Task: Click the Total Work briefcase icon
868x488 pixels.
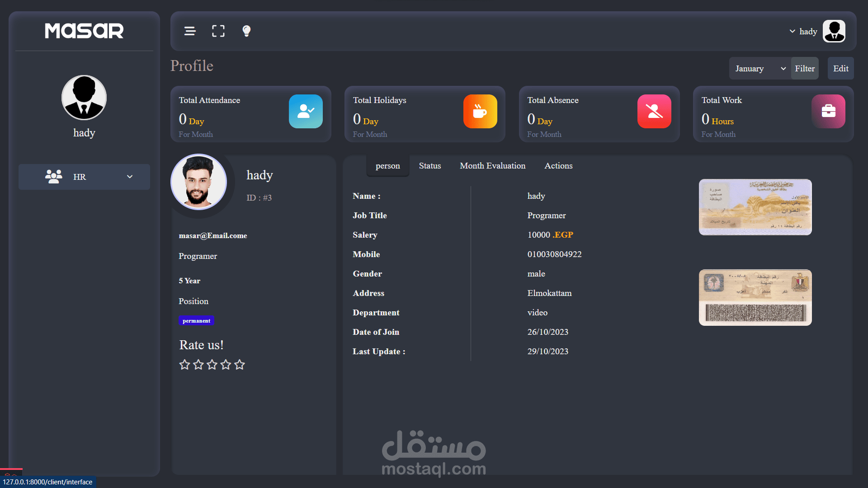Action: click(x=828, y=111)
